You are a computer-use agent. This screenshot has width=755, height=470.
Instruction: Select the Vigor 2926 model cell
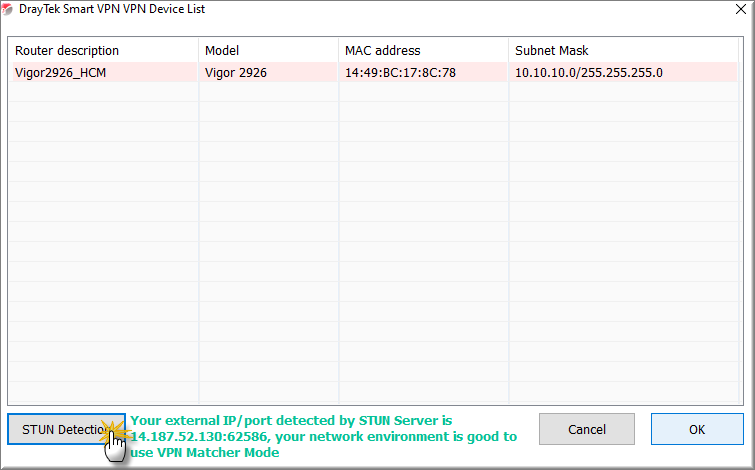268,72
